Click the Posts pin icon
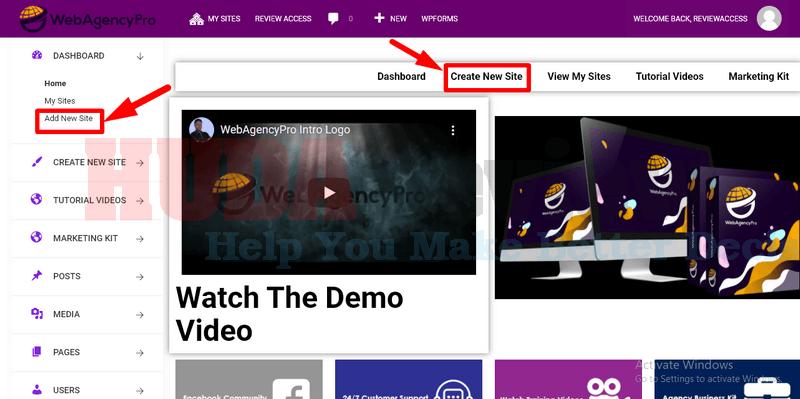This screenshot has height=399, width=800. pos(37,276)
